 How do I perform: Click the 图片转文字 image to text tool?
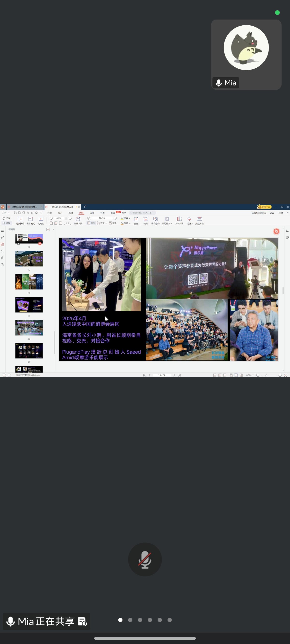point(167,221)
